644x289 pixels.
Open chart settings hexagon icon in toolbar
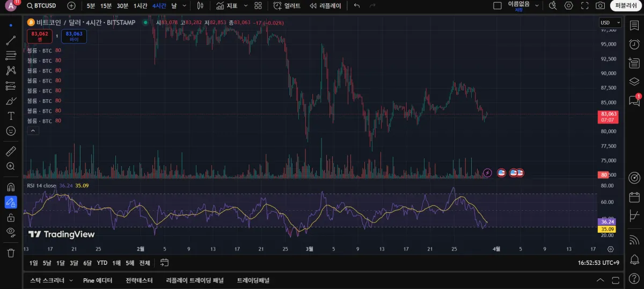pyautogui.click(x=569, y=6)
